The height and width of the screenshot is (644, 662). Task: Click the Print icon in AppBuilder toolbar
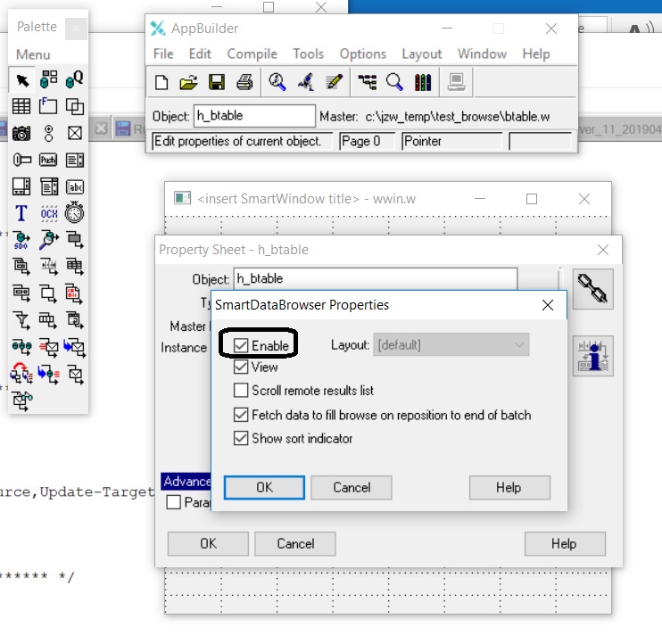[244, 82]
